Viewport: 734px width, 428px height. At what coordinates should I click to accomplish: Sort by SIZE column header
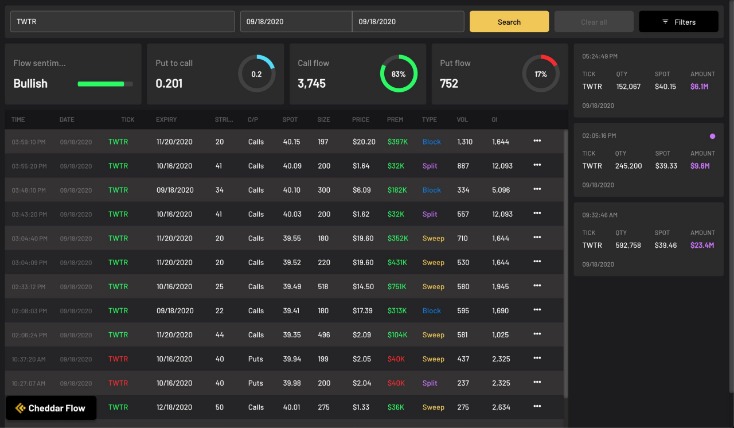(323, 119)
